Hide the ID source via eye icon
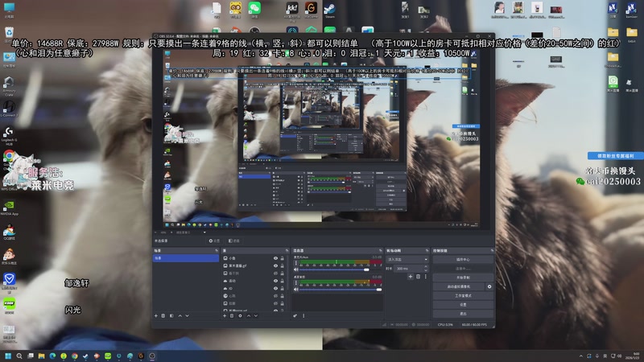This screenshot has width=644, height=362. pos(275,288)
